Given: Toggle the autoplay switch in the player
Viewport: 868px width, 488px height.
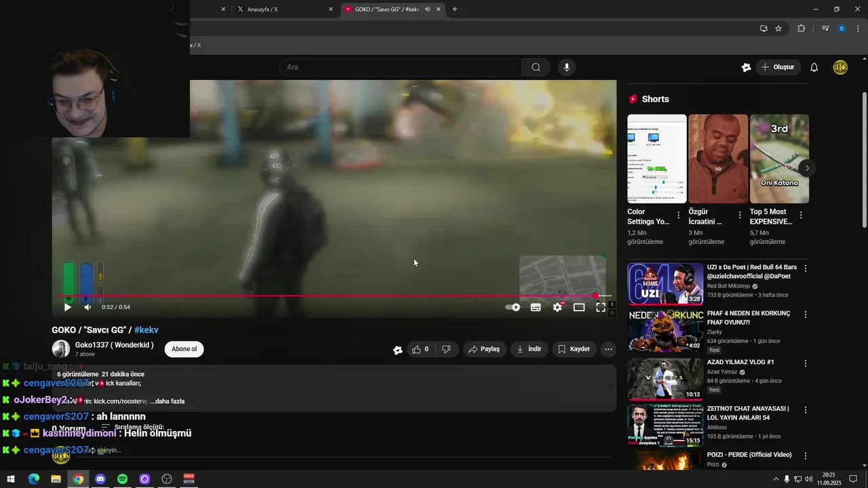Looking at the screenshot, I should (513, 307).
